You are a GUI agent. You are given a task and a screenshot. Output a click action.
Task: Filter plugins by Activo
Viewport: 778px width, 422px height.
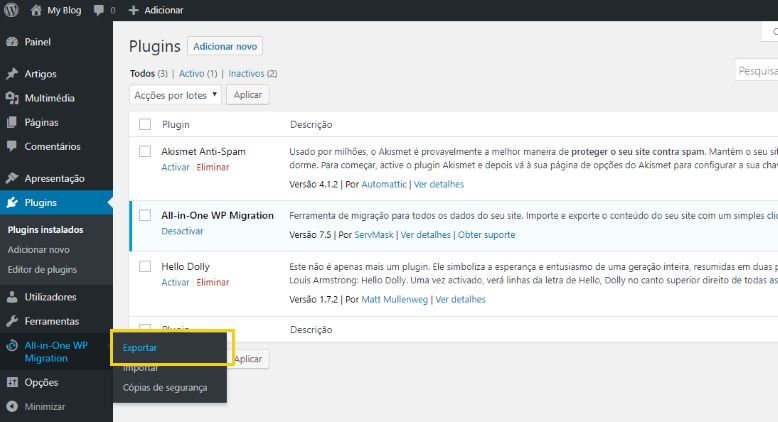pos(192,73)
